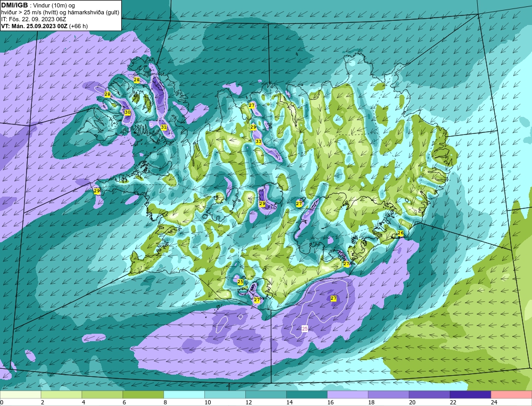Click the "VT: Mán. 25.09.2023 00Z" valid time

[x=34, y=26]
